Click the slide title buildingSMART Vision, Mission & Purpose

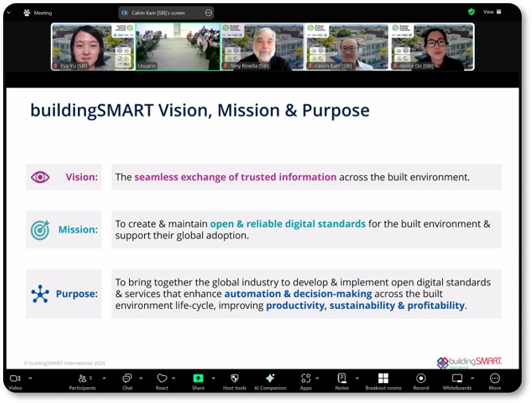200,111
